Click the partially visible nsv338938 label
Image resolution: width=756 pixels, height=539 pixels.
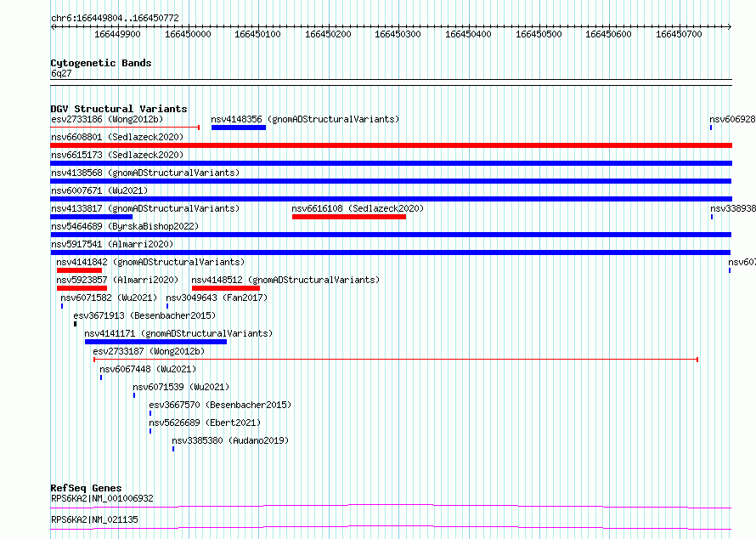[x=733, y=208]
